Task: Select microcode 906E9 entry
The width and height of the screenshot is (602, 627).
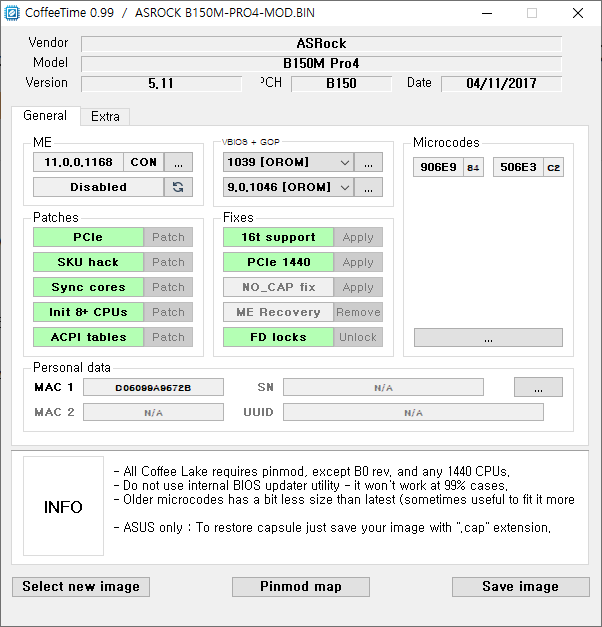Action: (x=438, y=167)
